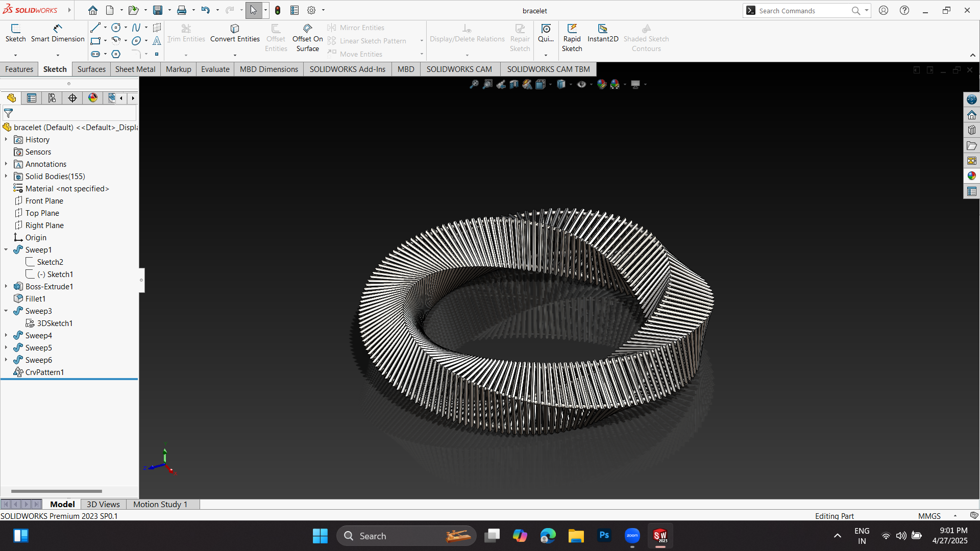Screen dimensions: 980x551
Task: Create a new document with the New icon
Action: (110, 10)
